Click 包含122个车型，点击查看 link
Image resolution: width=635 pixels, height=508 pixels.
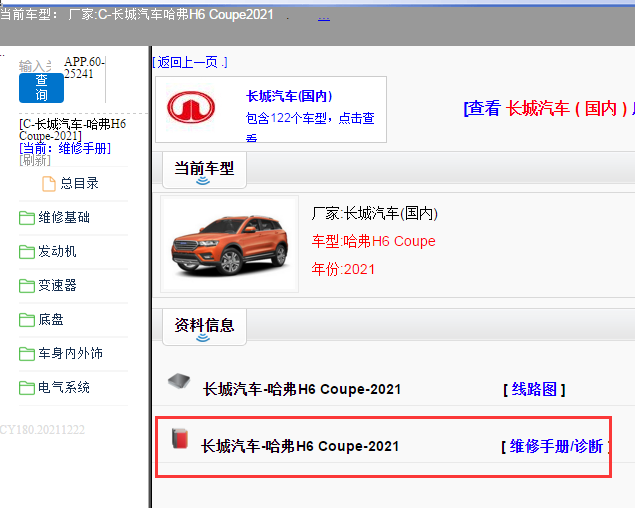(310, 126)
